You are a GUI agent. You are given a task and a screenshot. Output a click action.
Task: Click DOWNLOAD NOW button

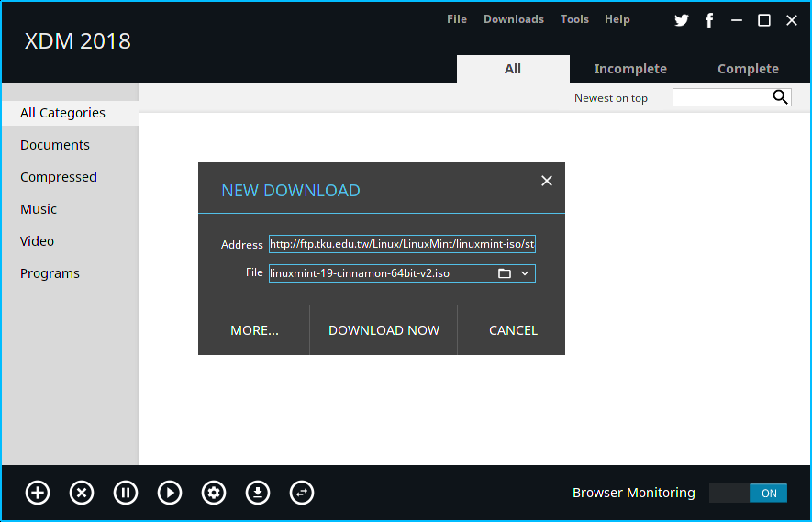384,330
